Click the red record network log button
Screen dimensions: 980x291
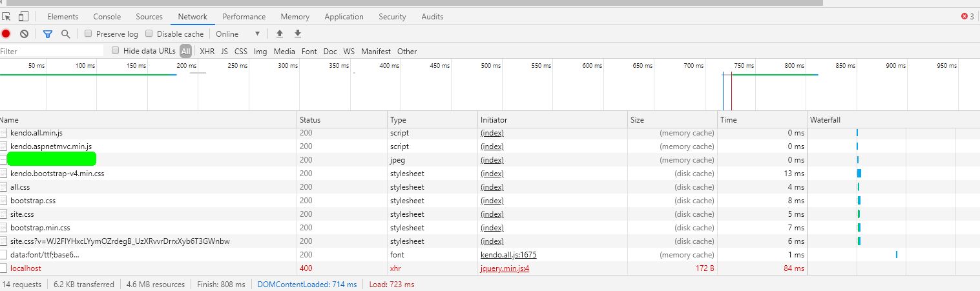(x=6, y=34)
